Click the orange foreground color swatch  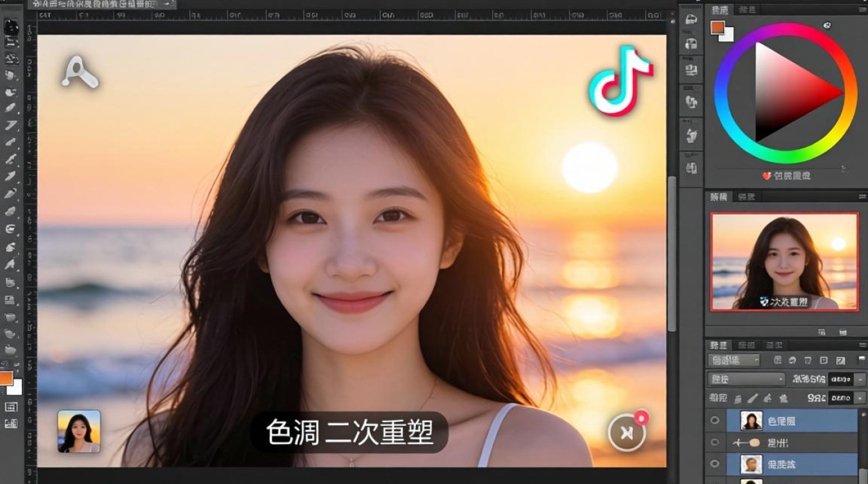pyautogui.click(x=718, y=28)
